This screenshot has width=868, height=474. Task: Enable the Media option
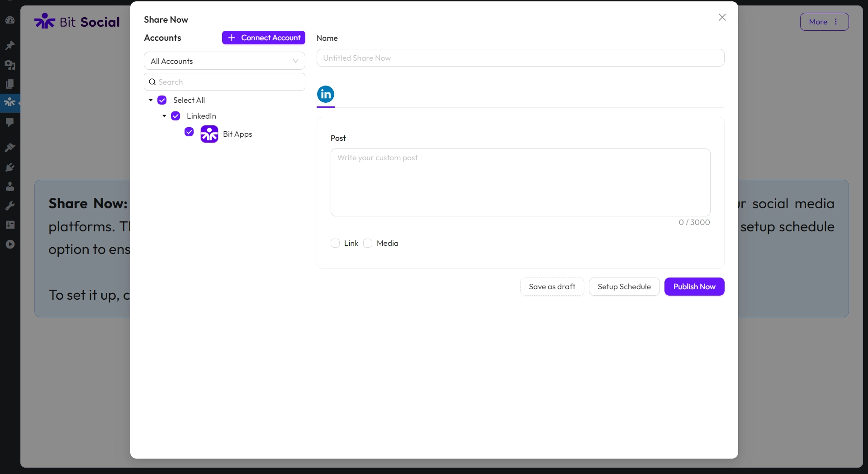[368, 243]
